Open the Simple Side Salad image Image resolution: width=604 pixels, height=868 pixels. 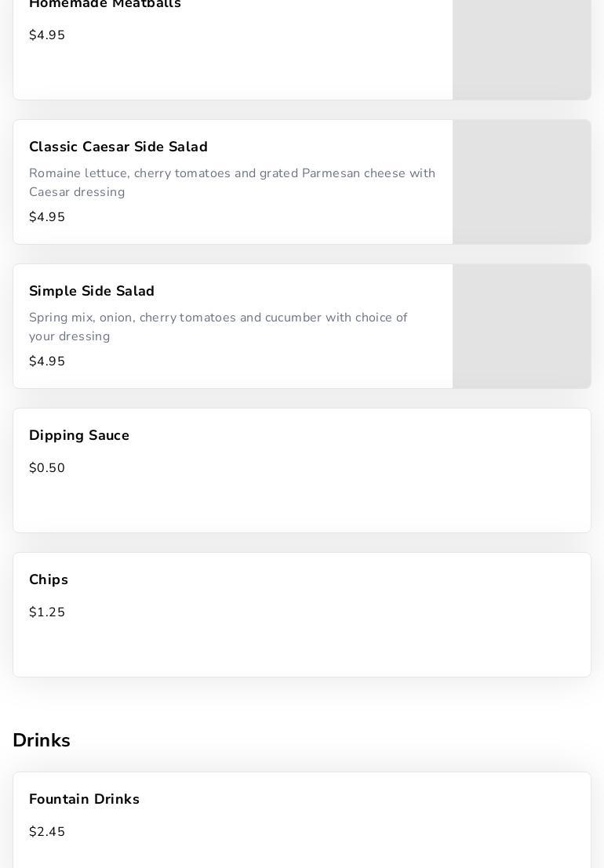pos(522,326)
